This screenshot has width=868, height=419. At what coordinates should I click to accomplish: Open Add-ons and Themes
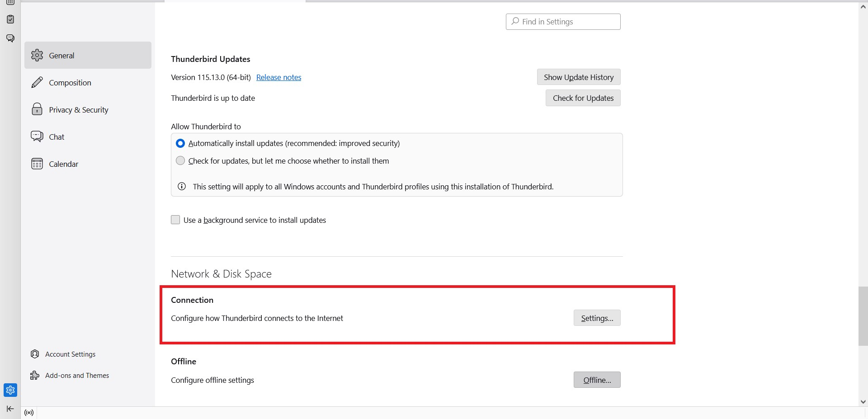coord(77,376)
